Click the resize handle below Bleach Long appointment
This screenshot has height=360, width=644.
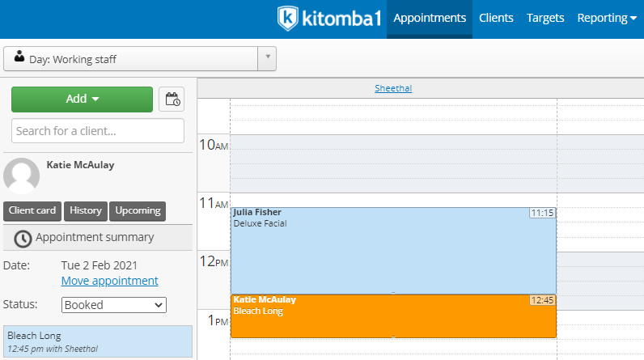(393, 337)
